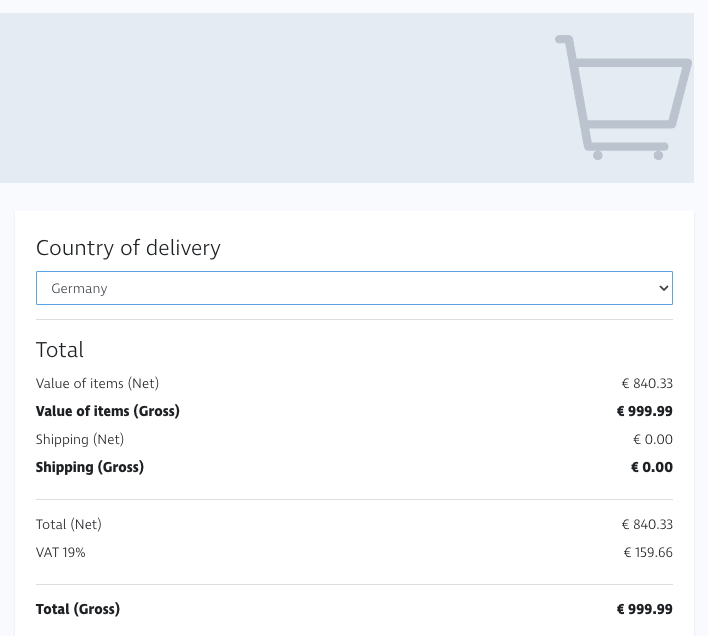Click the bold 'Total (Gross)' label
Screen dimensions: 708x636
tap(78, 609)
